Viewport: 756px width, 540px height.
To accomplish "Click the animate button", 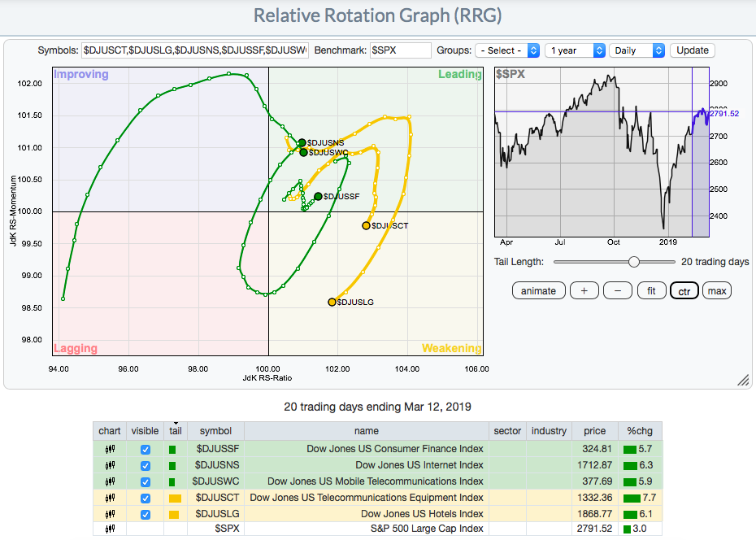I will tap(538, 290).
